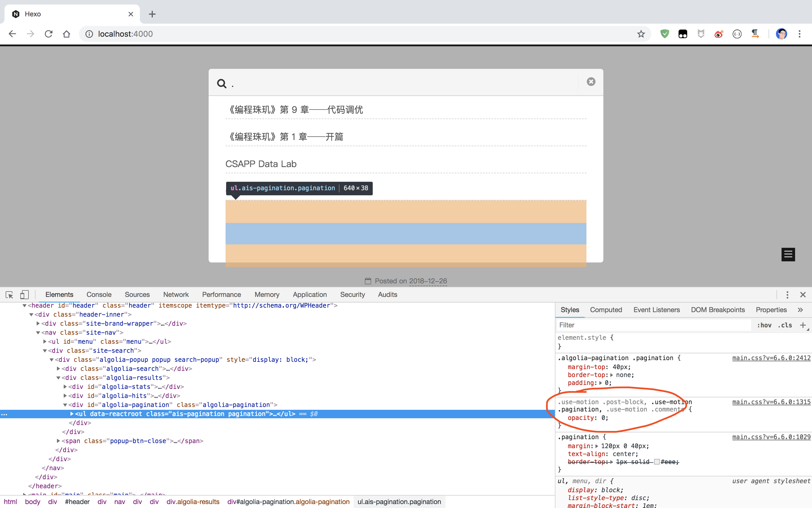Open Chrome's three-dot menu
The height and width of the screenshot is (508, 812).
click(x=800, y=34)
